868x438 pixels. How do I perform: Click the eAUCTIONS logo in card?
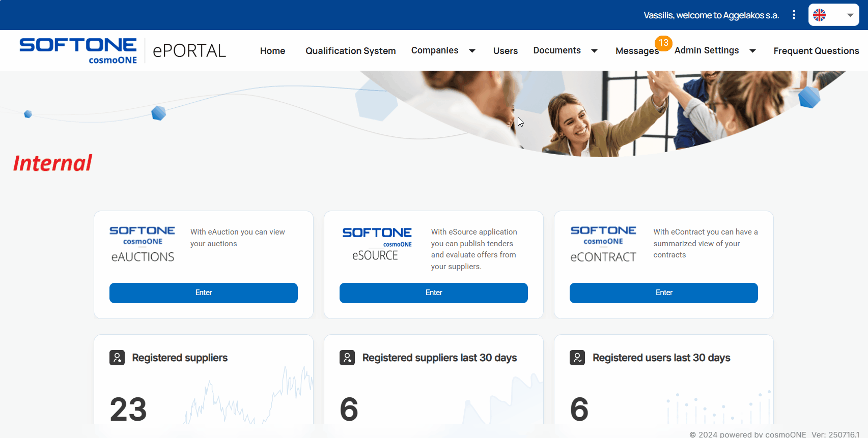tap(143, 245)
